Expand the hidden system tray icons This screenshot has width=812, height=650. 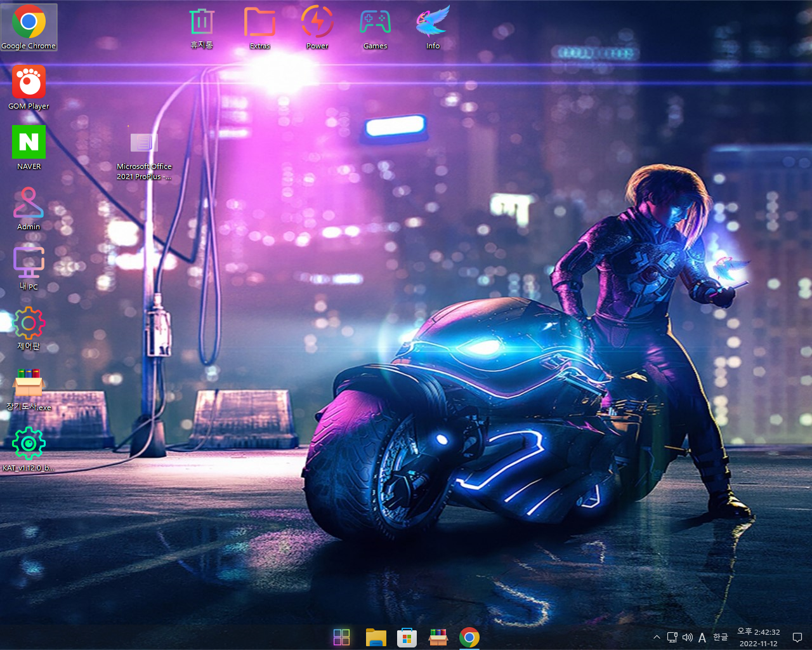(657, 637)
